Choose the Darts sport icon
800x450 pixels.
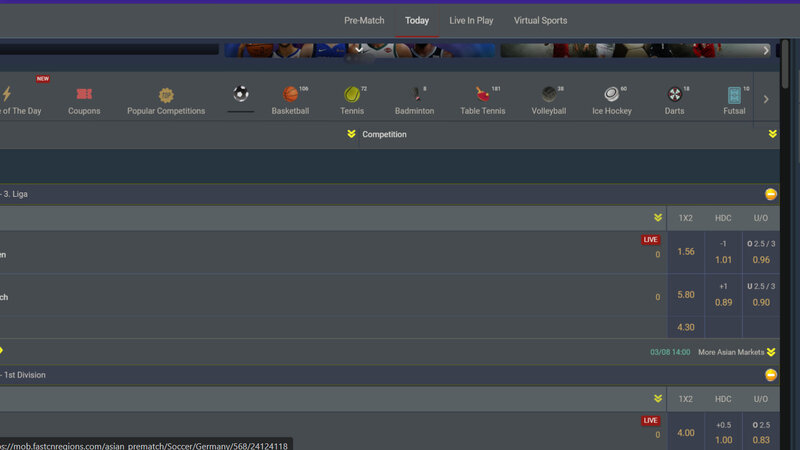pyautogui.click(x=675, y=95)
